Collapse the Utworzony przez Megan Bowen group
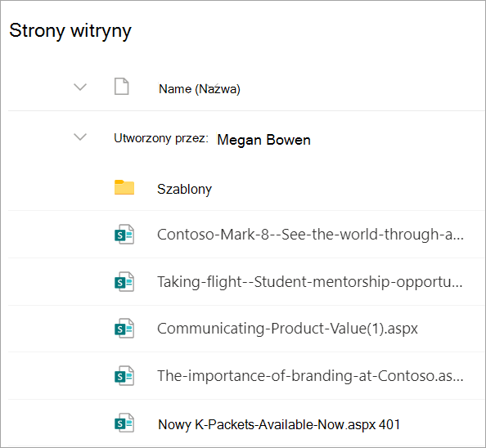This screenshot has height=448, width=486. click(80, 137)
